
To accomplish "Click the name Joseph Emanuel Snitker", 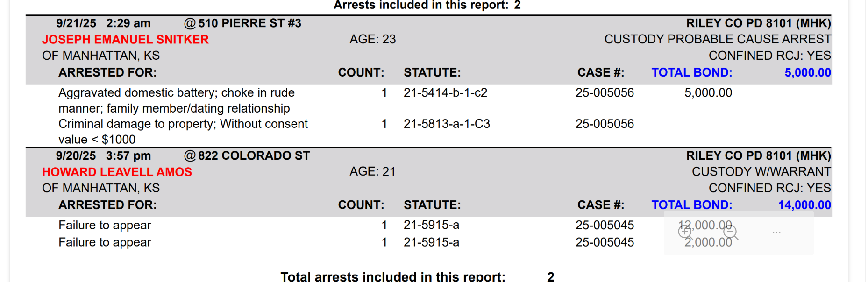I will coord(125,40).
